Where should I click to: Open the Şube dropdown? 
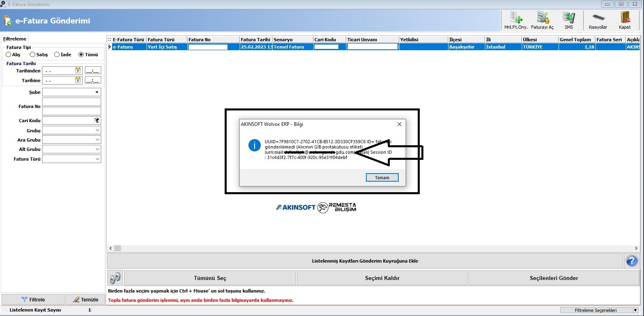pyautogui.click(x=97, y=92)
